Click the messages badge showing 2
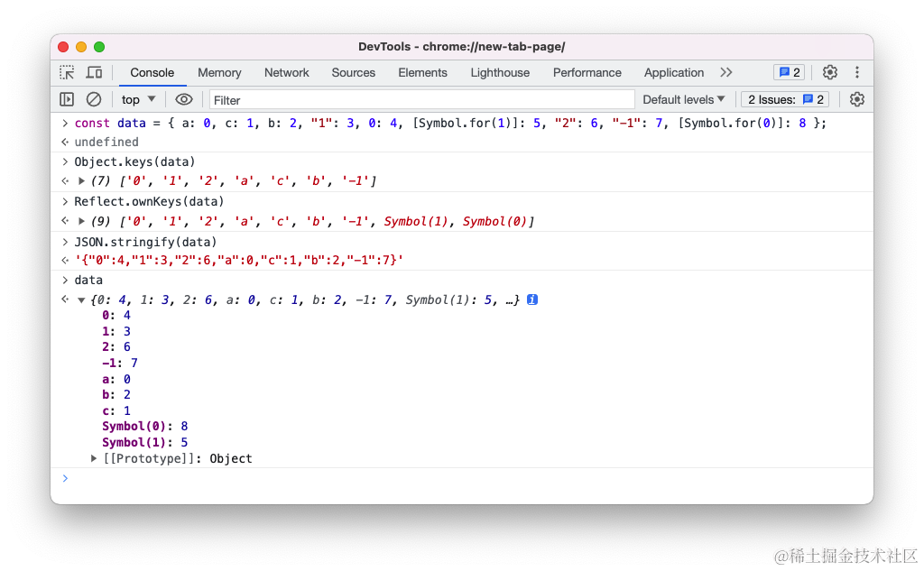This screenshot has width=924, height=571. coord(789,72)
